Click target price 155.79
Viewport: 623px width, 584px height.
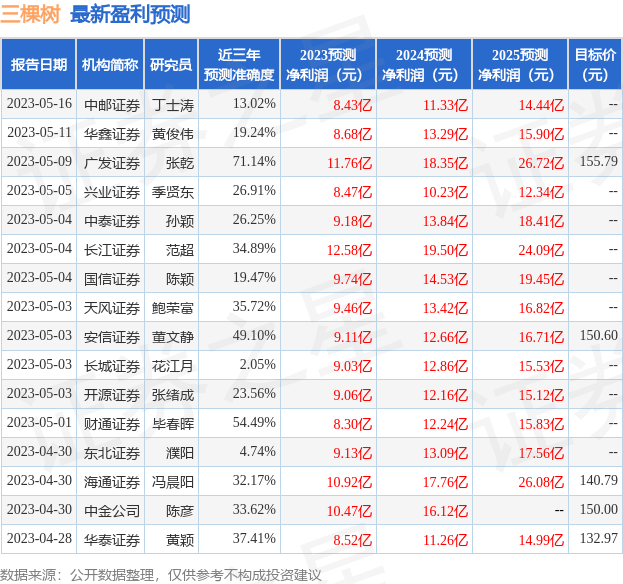(598, 162)
